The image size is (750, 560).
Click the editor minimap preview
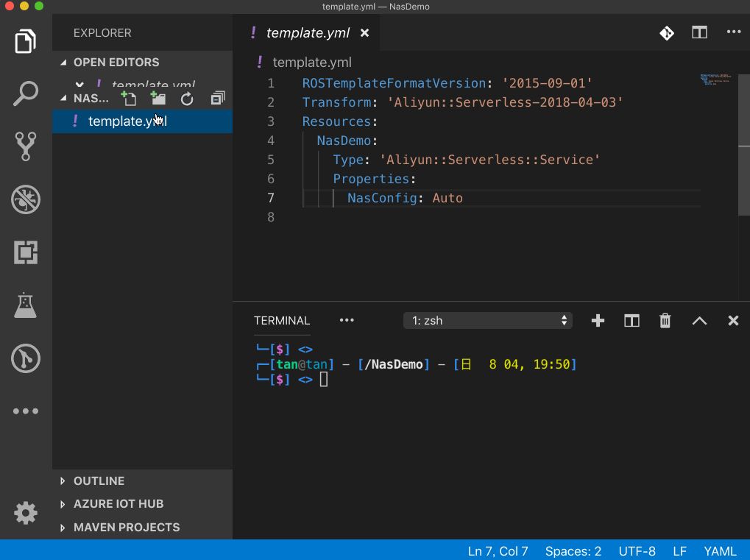coord(715,79)
